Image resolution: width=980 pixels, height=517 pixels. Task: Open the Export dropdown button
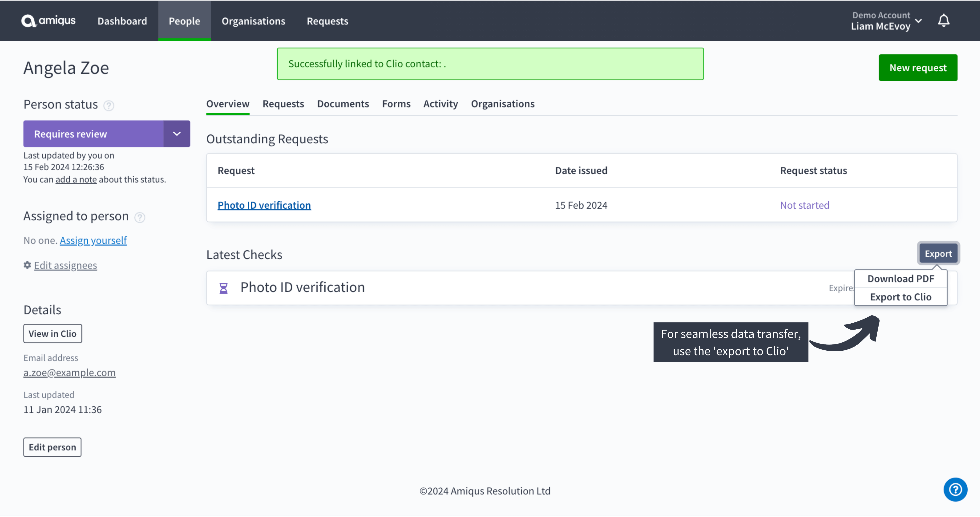938,253
